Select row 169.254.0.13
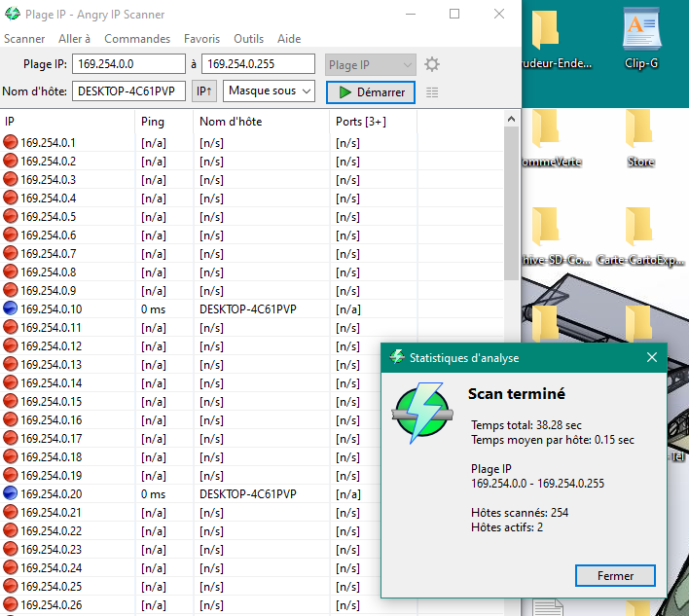Image resolution: width=689 pixels, height=616 pixels. (x=191, y=364)
